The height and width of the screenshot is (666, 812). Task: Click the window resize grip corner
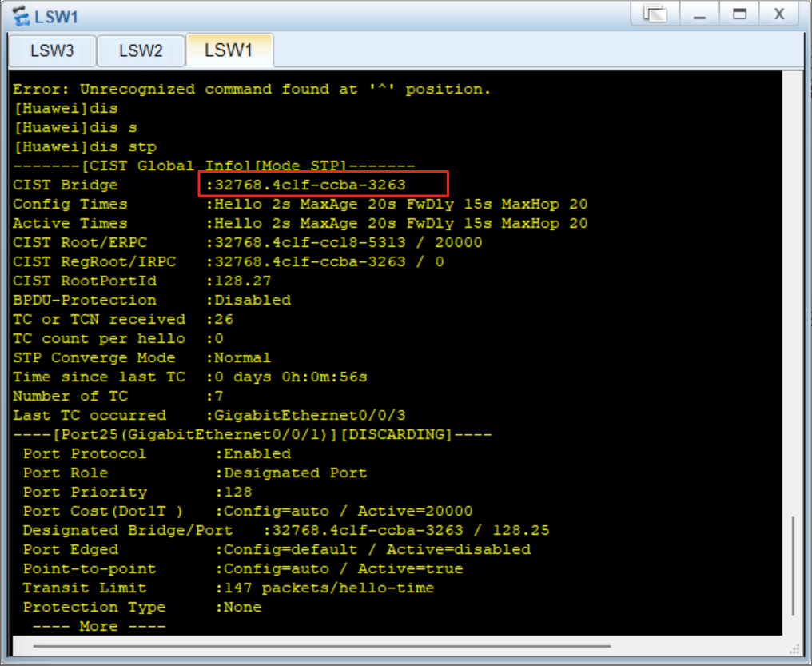794,649
